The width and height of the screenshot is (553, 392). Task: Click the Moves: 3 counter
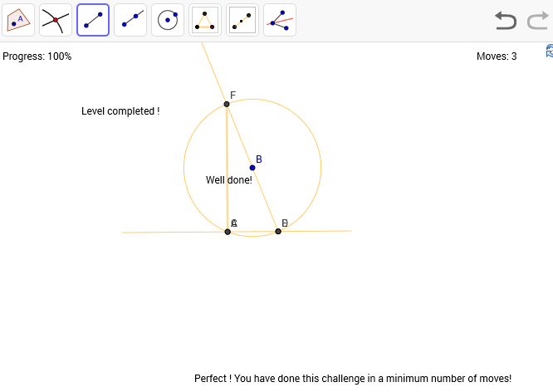click(497, 56)
